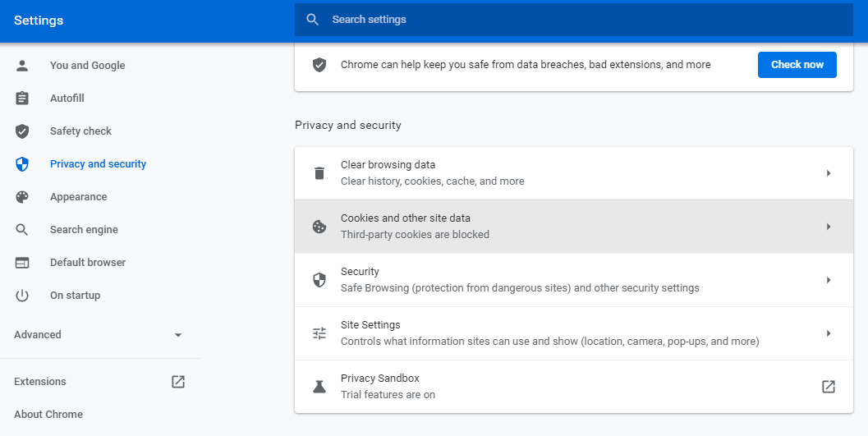This screenshot has height=436, width=868.
Task: Click the Site Settings row title
Action: [x=370, y=325]
